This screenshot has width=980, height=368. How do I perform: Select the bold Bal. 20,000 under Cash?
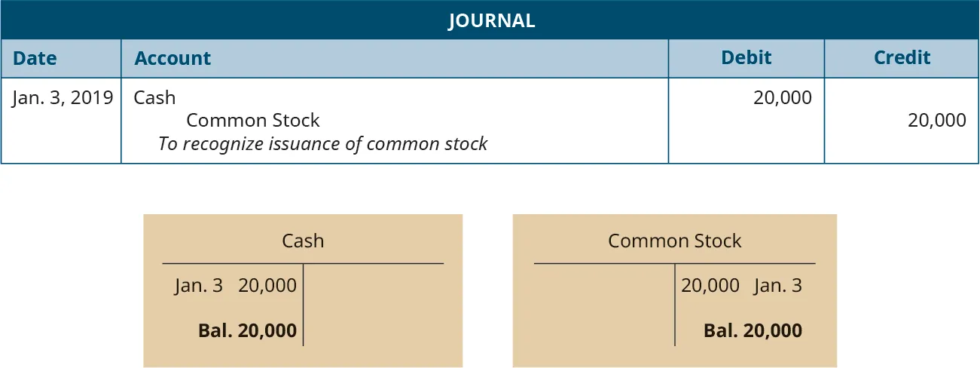(247, 330)
